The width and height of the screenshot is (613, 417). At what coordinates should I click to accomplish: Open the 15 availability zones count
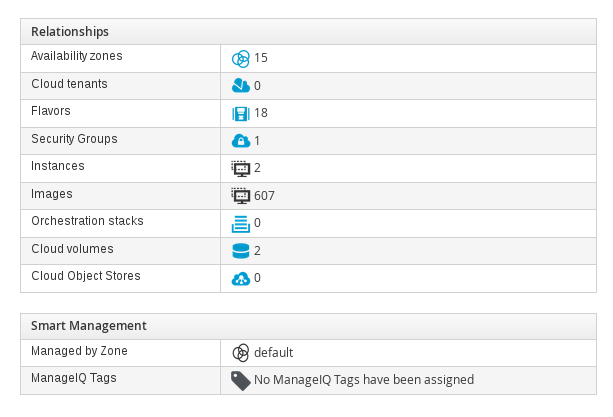click(x=261, y=58)
